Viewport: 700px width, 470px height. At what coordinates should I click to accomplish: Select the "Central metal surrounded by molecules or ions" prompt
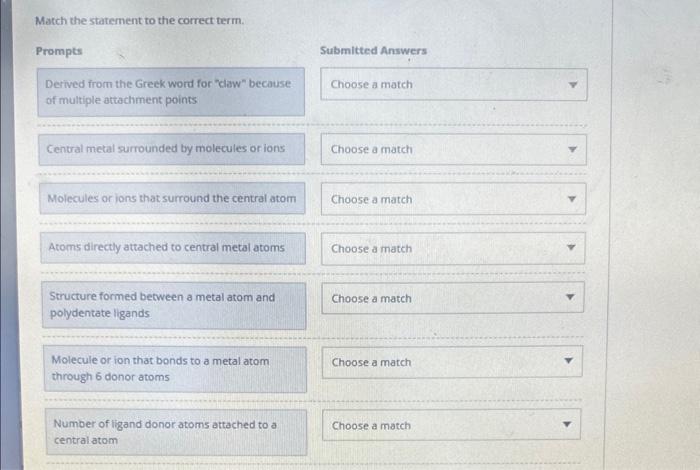(172, 149)
